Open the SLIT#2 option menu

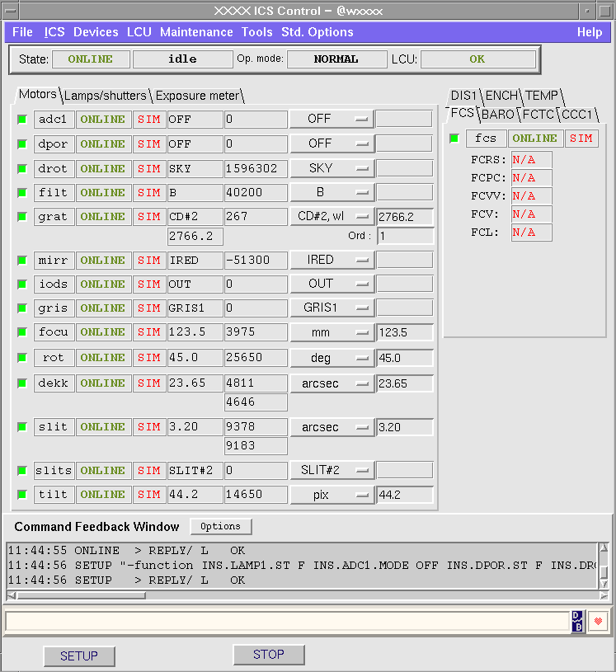coord(332,471)
